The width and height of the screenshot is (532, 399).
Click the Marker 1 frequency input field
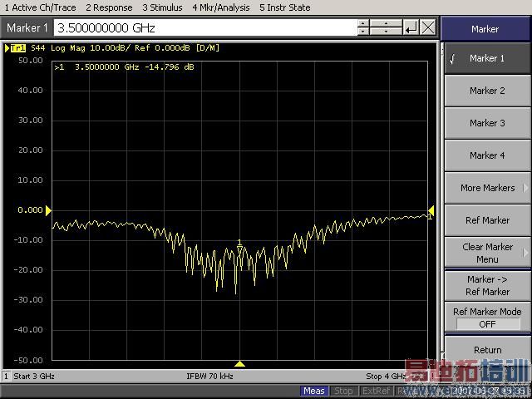[x=206, y=27]
